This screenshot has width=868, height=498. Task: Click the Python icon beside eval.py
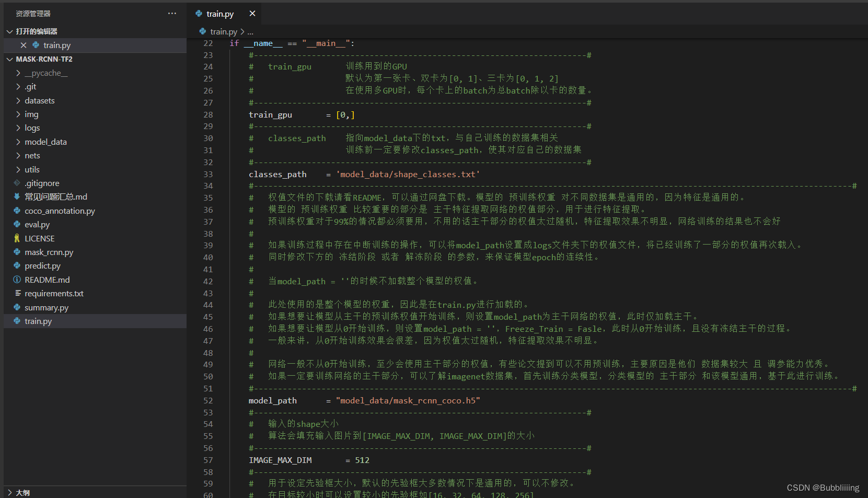tap(17, 225)
